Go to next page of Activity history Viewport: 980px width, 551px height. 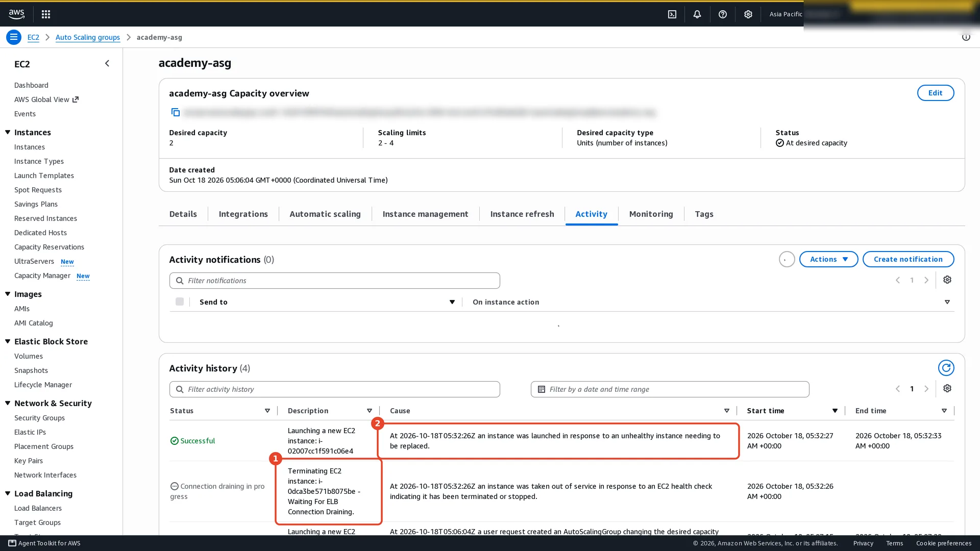click(926, 389)
